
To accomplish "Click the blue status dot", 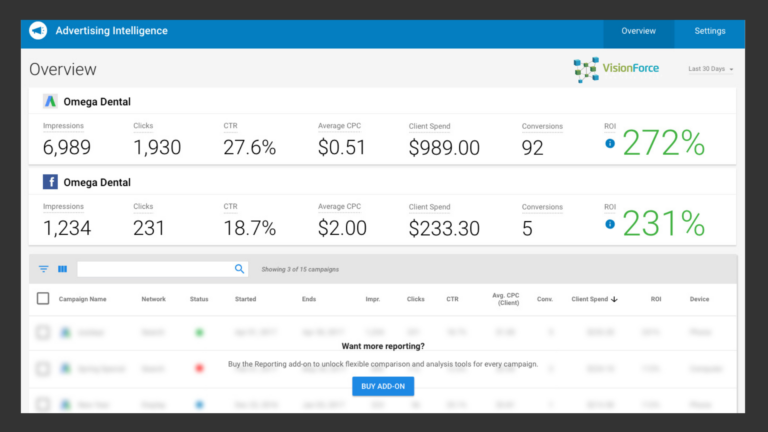I will click(x=199, y=405).
